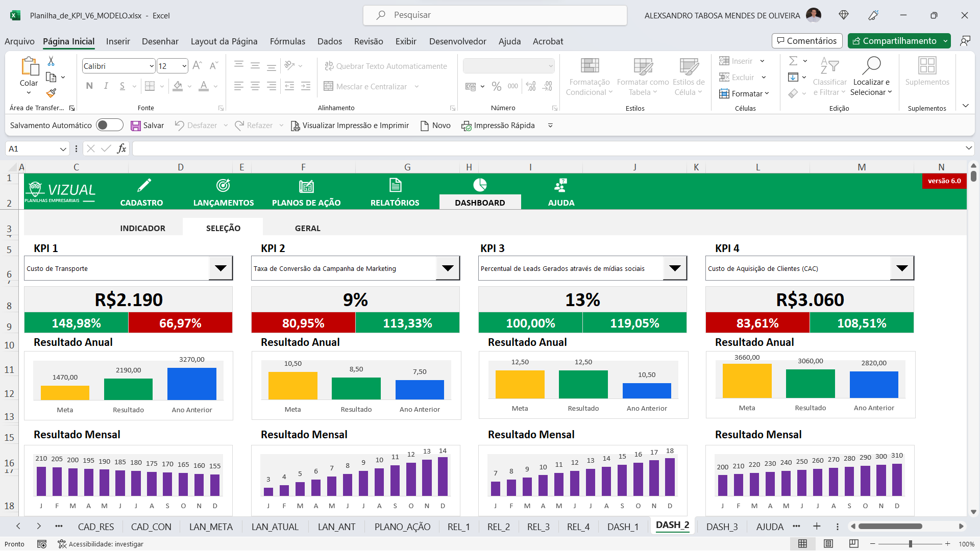Apply percent style from Número group
The height and width of the screenshot is (551, 980).
pos(496,86)
